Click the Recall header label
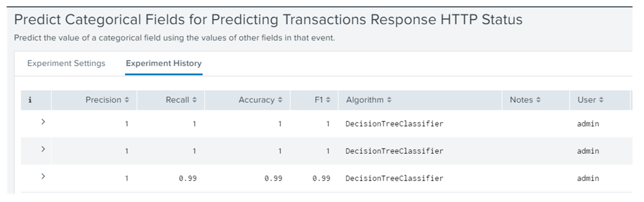 pos(177,100)
